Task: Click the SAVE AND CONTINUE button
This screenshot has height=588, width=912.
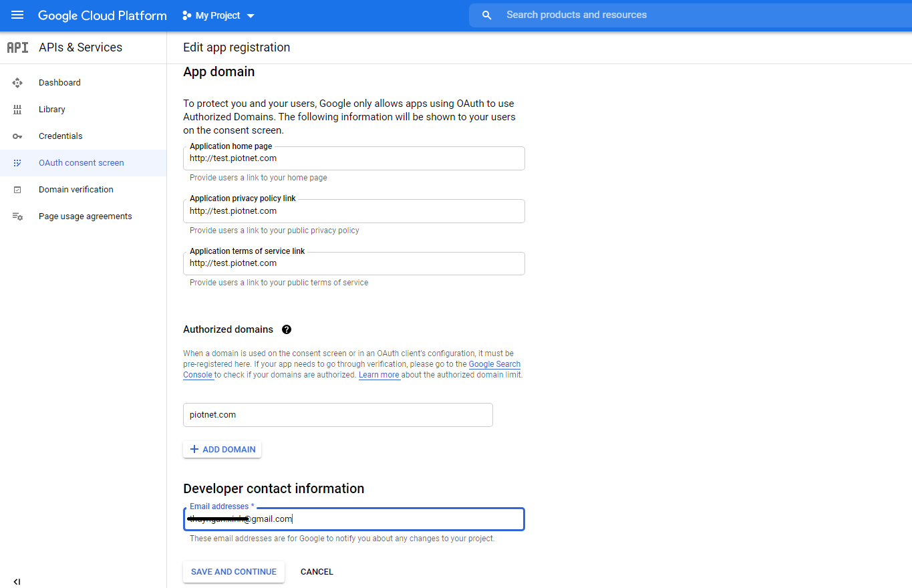Action: tap(233, 571)
